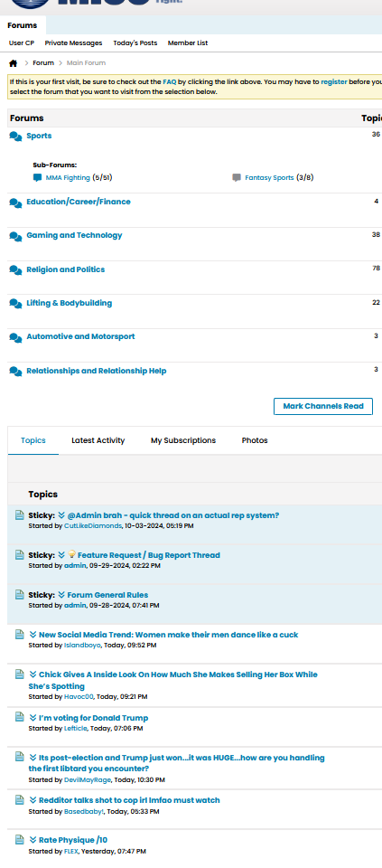Click the gray Fantasy Sports sub-forum icon

click(237, 178)
